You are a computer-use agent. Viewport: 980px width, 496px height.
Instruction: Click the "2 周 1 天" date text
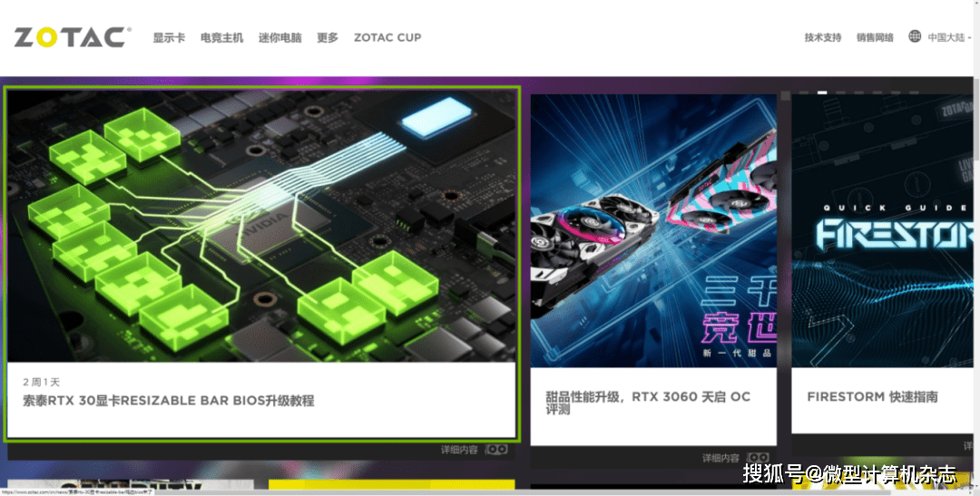(x=41, y=382)
